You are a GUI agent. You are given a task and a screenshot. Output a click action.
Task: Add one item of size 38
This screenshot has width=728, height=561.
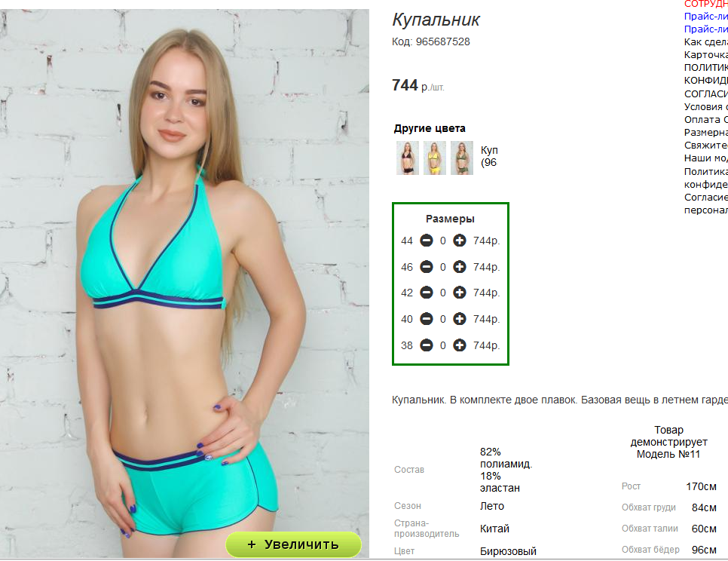point(460,345)
